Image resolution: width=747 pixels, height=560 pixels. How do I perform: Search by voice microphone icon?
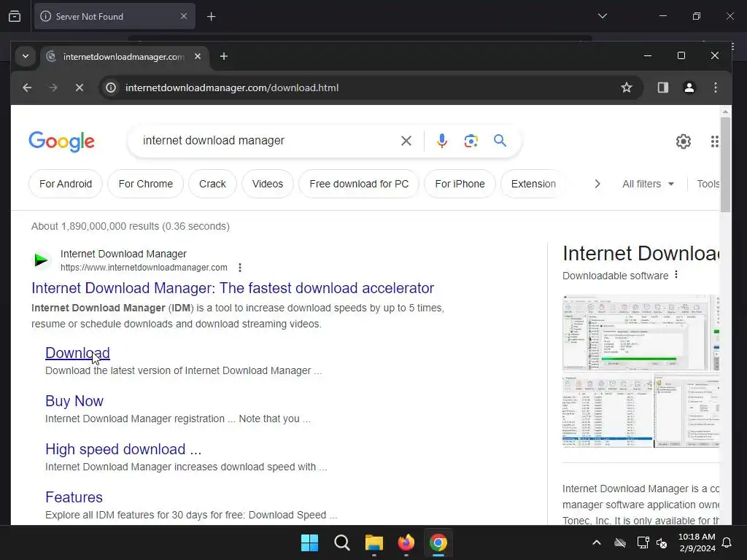(x=441, y=141)
